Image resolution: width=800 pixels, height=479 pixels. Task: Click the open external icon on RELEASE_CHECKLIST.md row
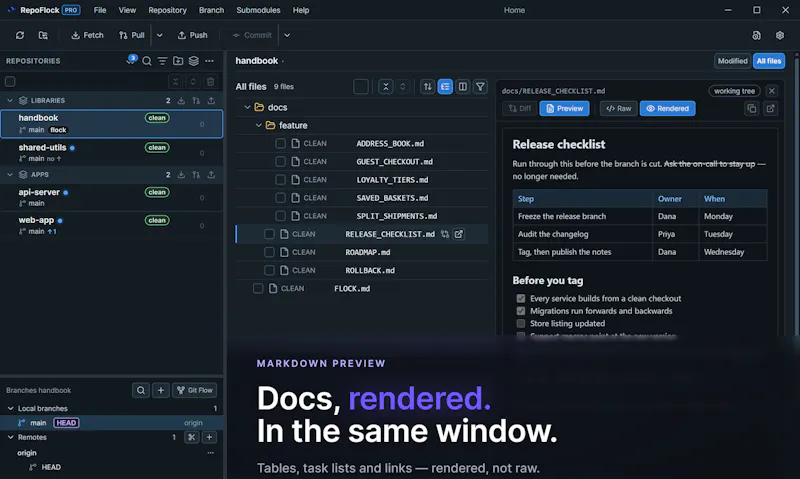459,234
